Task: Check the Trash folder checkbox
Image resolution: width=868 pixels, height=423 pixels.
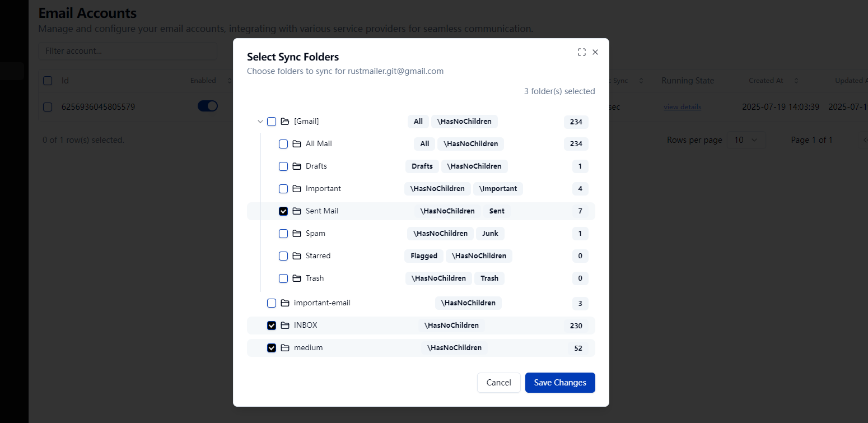Action: (x=283, y=278)
